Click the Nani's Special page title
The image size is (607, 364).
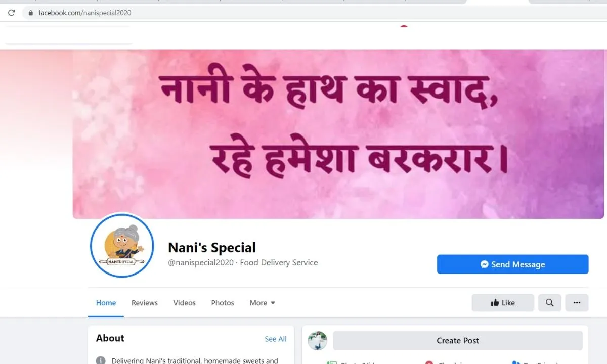(212, 248)
